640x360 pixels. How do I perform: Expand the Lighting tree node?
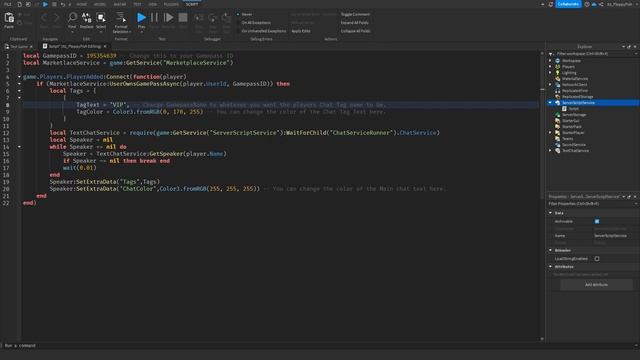pos(550,73)
